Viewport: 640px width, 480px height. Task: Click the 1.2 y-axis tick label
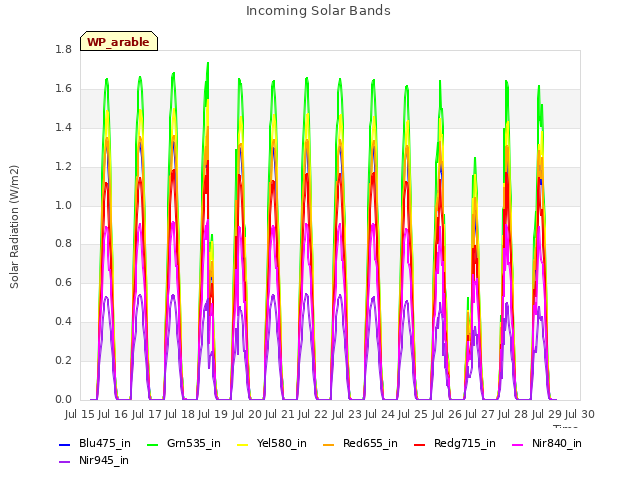(x=63, y=167)
